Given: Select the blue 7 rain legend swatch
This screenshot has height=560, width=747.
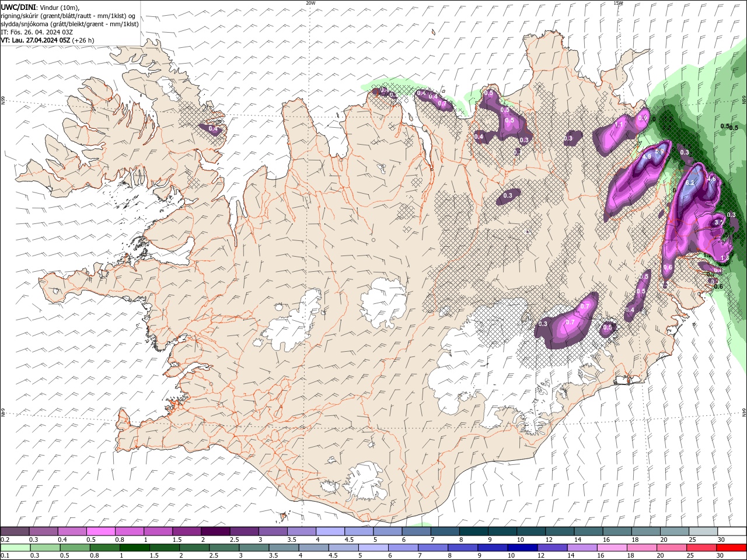Looking at the screenshot, I should pos(433,548).
